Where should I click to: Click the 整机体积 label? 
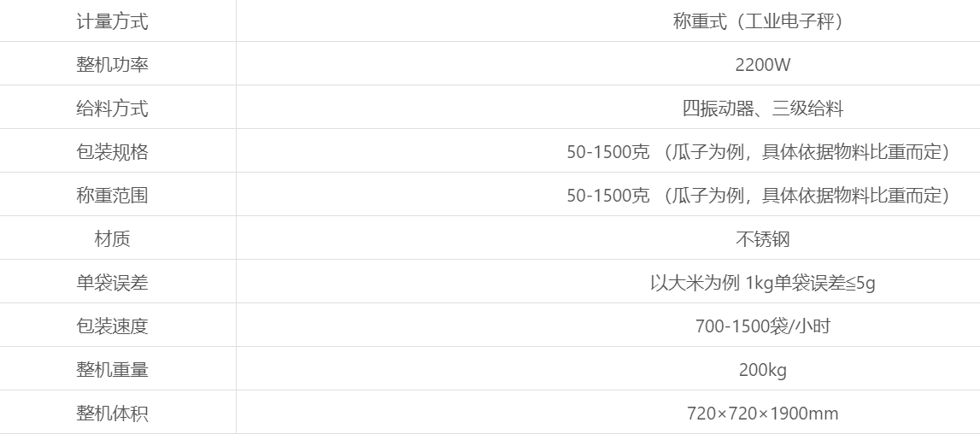(113, 413)
